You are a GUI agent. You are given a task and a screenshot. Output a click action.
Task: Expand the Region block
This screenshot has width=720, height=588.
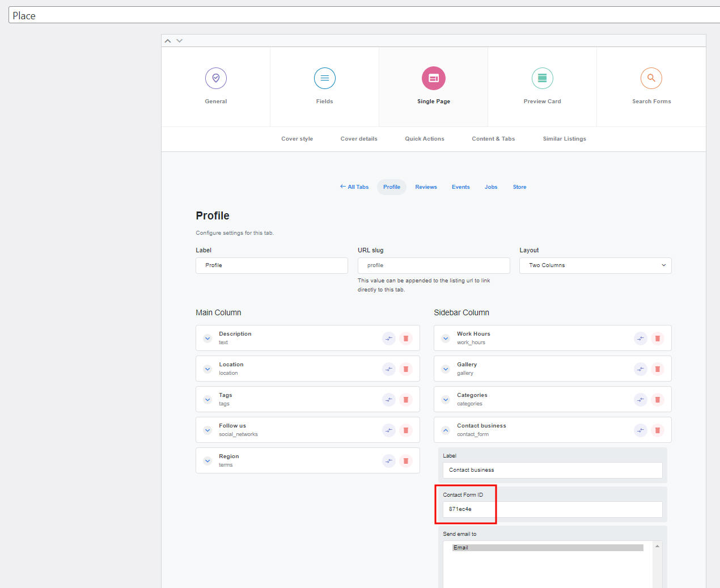[x=207, y=461]
